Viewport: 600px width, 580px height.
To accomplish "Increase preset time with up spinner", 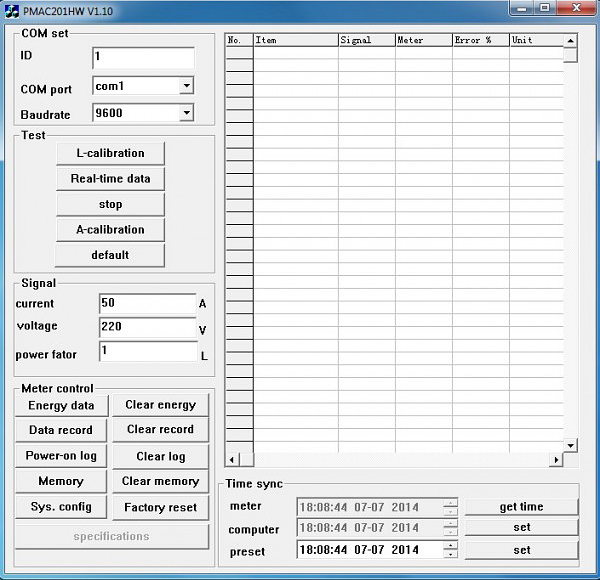I will [450, 546].
